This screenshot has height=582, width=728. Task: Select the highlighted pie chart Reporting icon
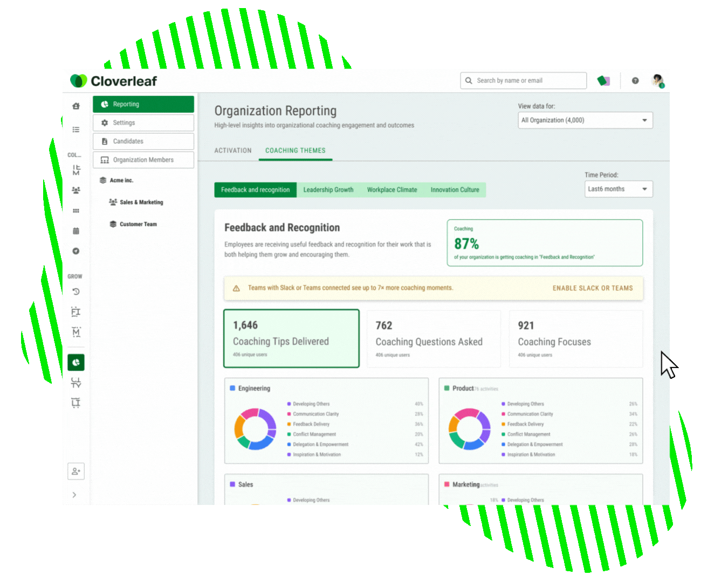[75, 362]
